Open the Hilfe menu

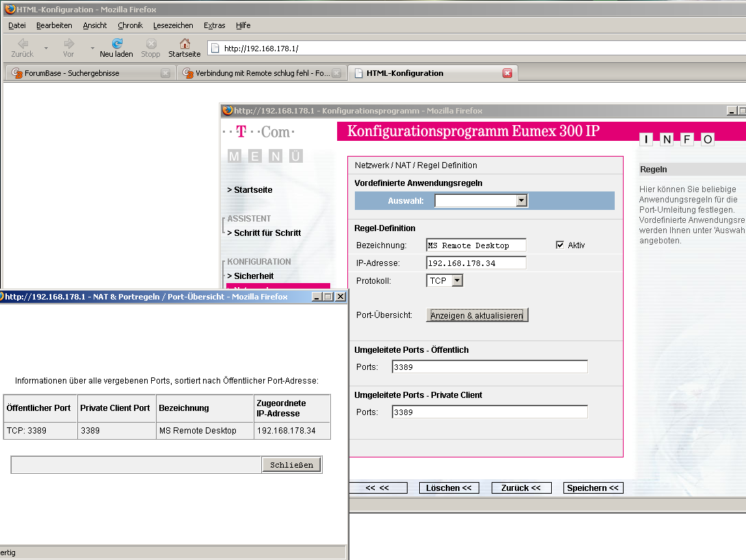pos(243,25)
